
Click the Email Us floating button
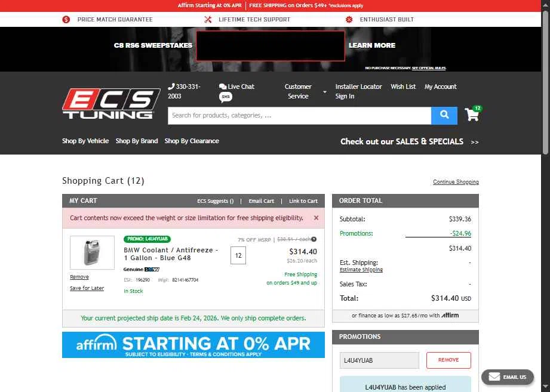(x=508, y=377)
